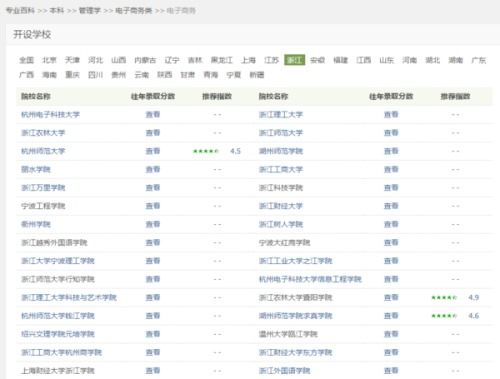Open the 专业百科 breadcrumb link
This screenshot has height=379, width=500.
tap(20, 11)
